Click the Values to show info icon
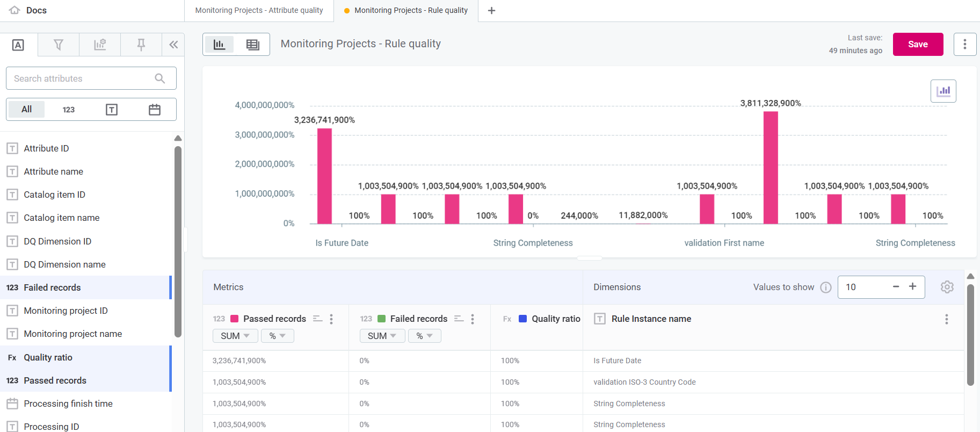Image resolution: width=980 pixels, height=432 pixels. (x=826, y=287)
